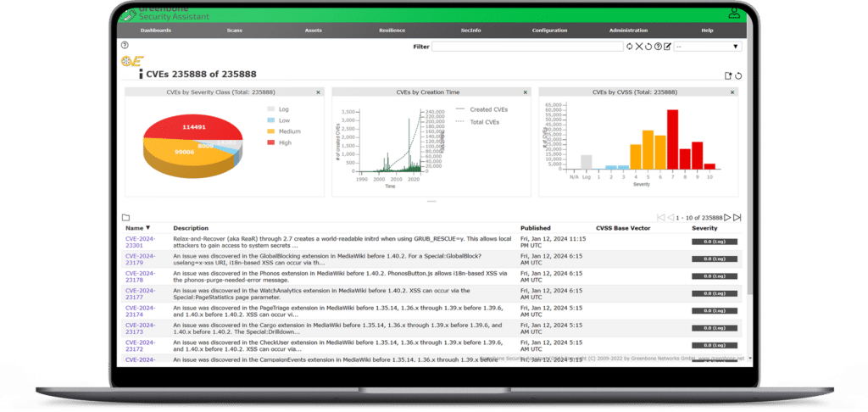
Task: Open the edit filter pencil icon
Action: (x=668, y=47)
